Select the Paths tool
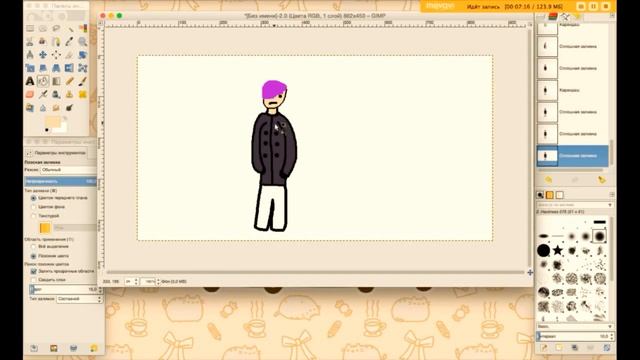Image resolution: width=640 pixels, height=360 pixels. tap(56, 42)
